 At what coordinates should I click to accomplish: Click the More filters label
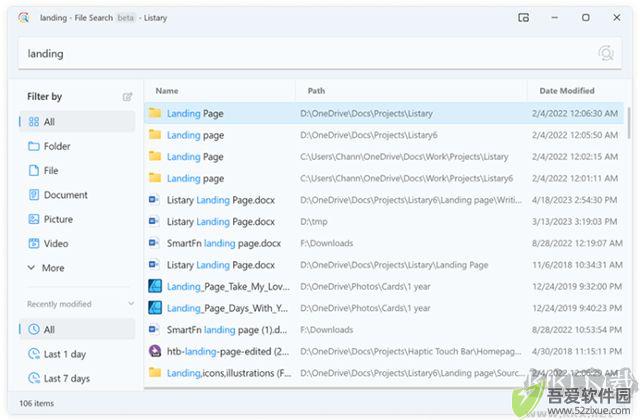coord(53,268)
